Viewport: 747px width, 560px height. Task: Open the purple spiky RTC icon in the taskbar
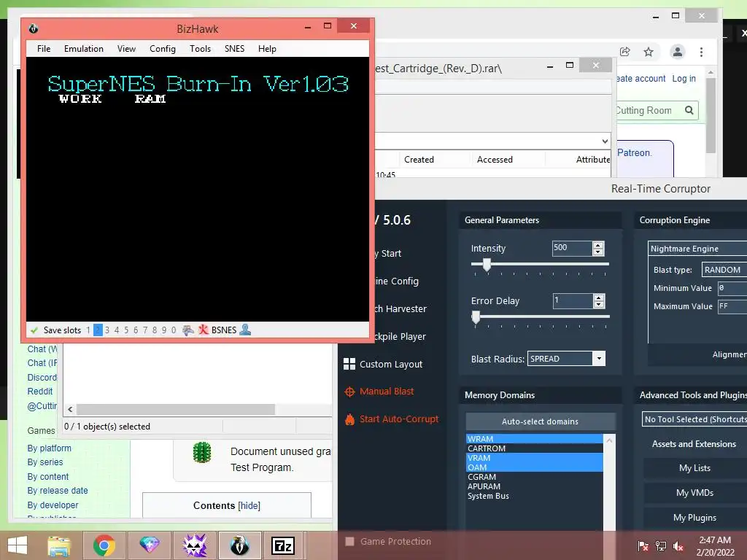(194, 545)
